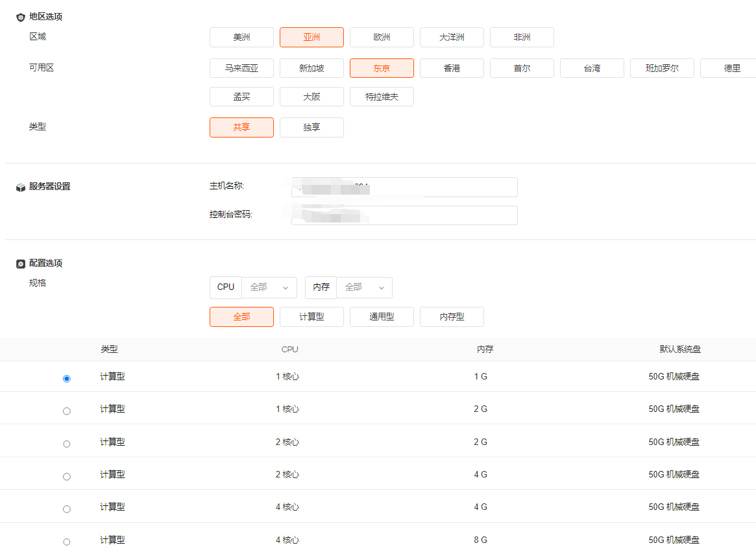The image size is (756, 554).
Task: Pick the 特拉维夫 availability zone
Action: pos(382,97)
